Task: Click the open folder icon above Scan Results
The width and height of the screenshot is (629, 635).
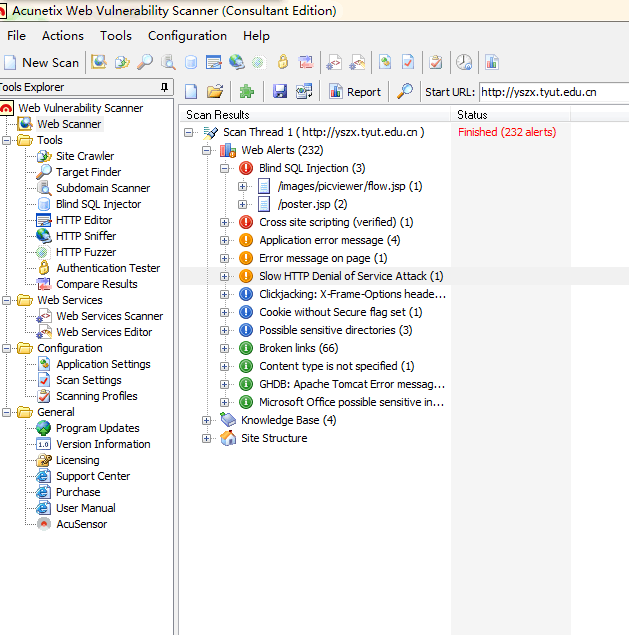Action: 215,92
